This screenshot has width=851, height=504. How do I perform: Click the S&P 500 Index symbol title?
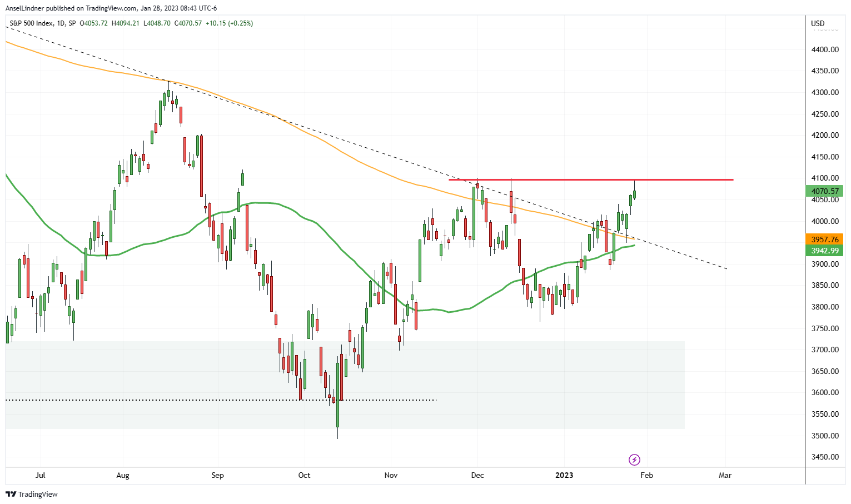32,23
